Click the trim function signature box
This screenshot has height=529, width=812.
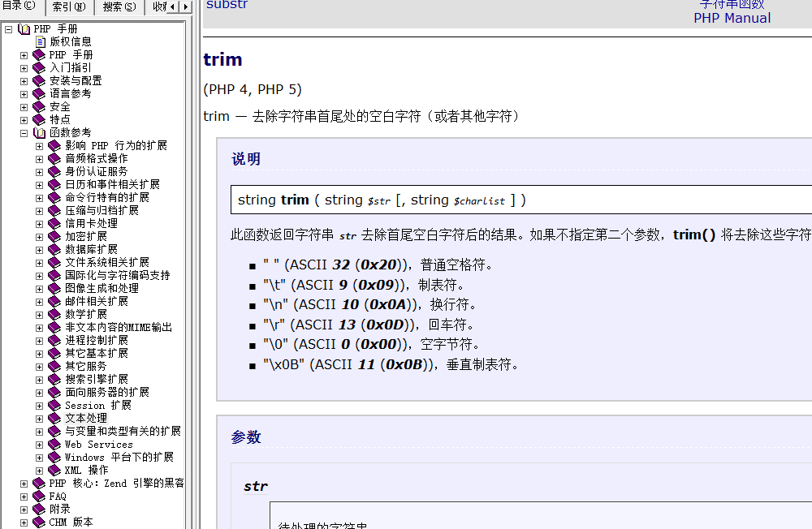[521, 200]
